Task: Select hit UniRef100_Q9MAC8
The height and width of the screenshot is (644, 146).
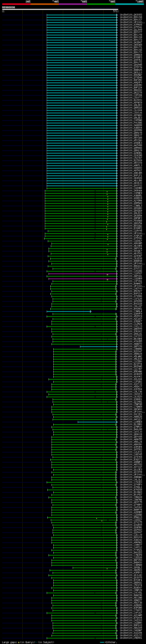Action: [x=131, y=55]
